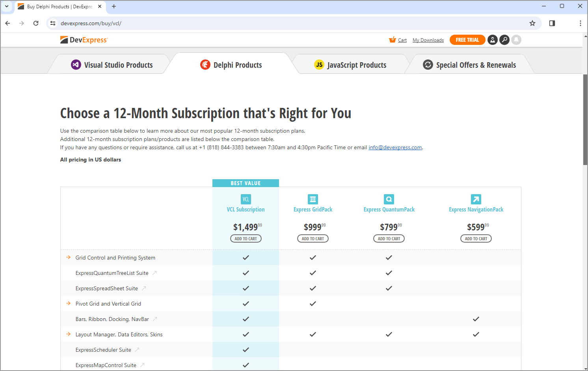This screenshot has height=371, width=588.
Task: Click the Express QuantumPack icon
Action: coord(389,199)
